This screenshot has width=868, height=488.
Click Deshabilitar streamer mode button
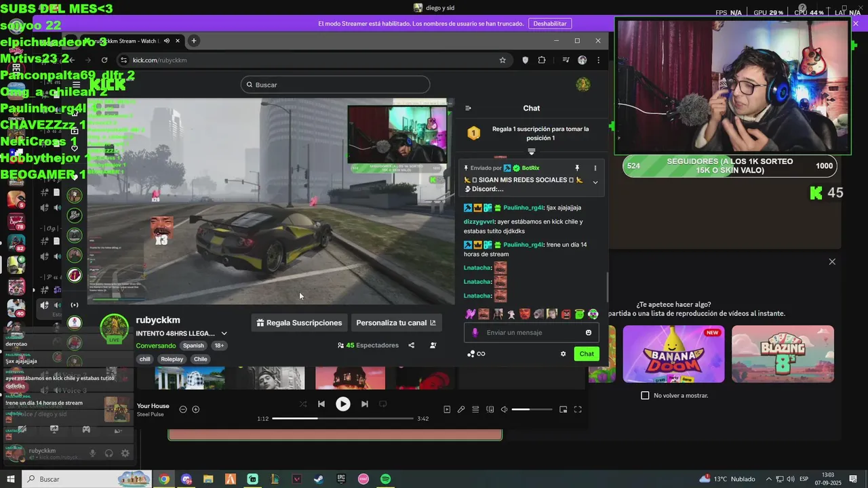point(550,23)
